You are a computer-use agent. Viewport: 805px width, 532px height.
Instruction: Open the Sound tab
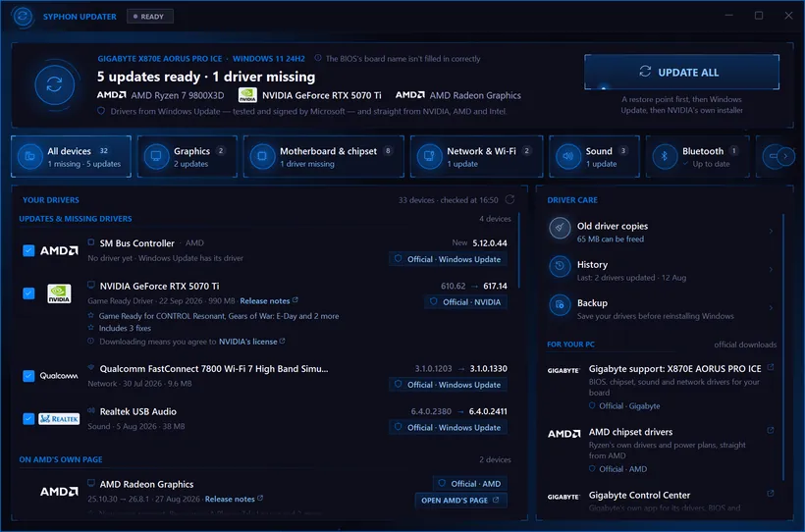tap(595, 157)
